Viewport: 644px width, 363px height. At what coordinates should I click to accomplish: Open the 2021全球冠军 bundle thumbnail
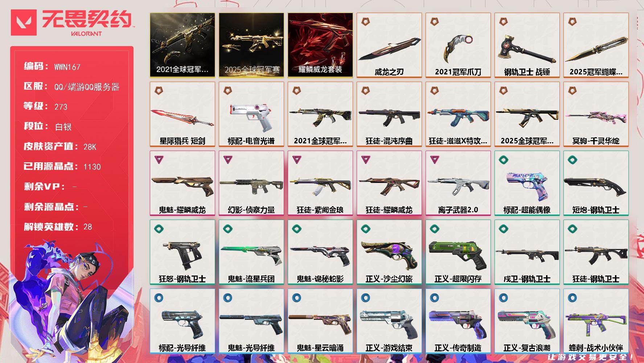click(182, 45)
